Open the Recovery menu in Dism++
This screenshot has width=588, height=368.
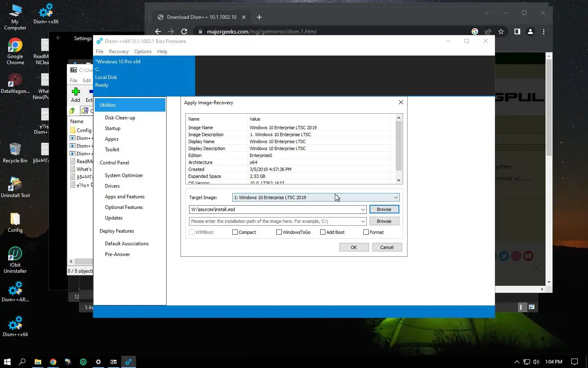119,52
